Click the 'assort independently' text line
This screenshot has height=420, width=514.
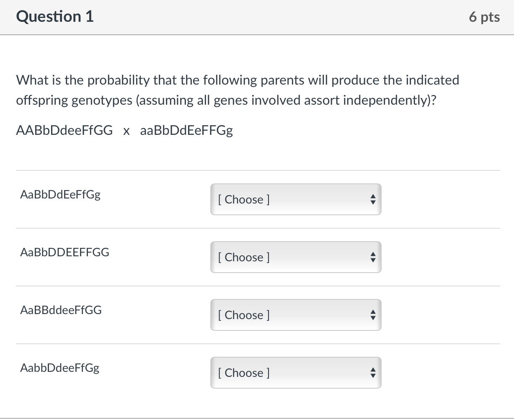pos(225,100)
